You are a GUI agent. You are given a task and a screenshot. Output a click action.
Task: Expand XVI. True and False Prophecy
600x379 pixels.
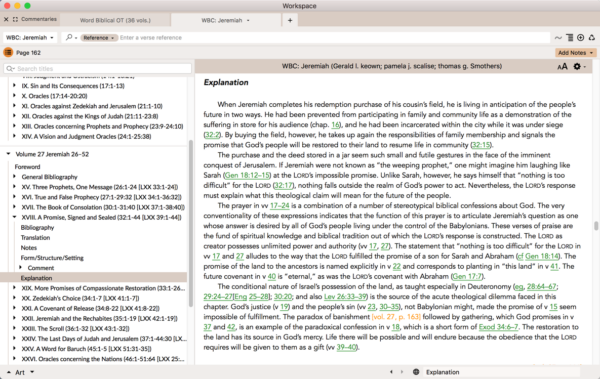(x=15, y=197)
